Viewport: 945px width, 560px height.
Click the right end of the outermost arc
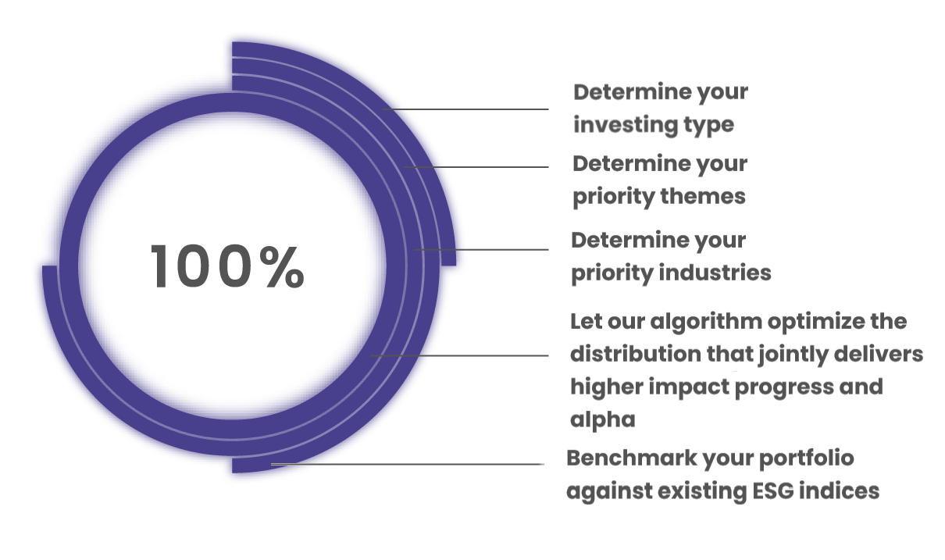click(x=448, y=259)
